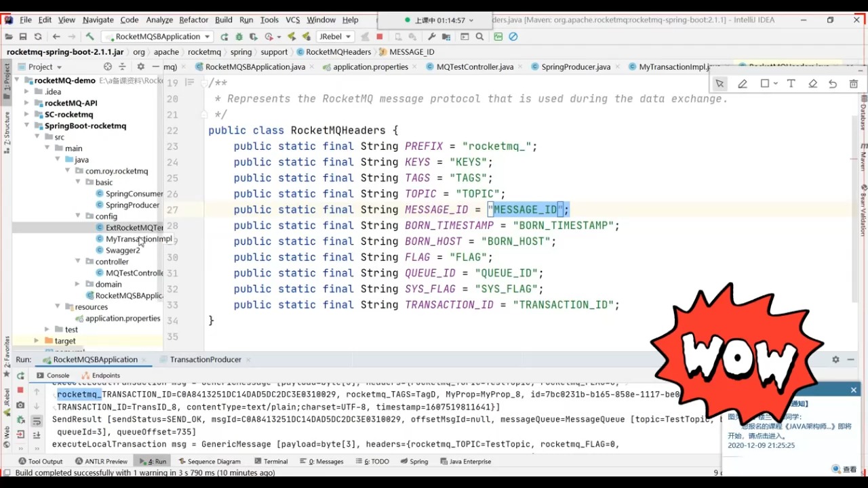Screen dimensions: 868x488
Task: Open the Refactor menu
Action: coord(194,20)
